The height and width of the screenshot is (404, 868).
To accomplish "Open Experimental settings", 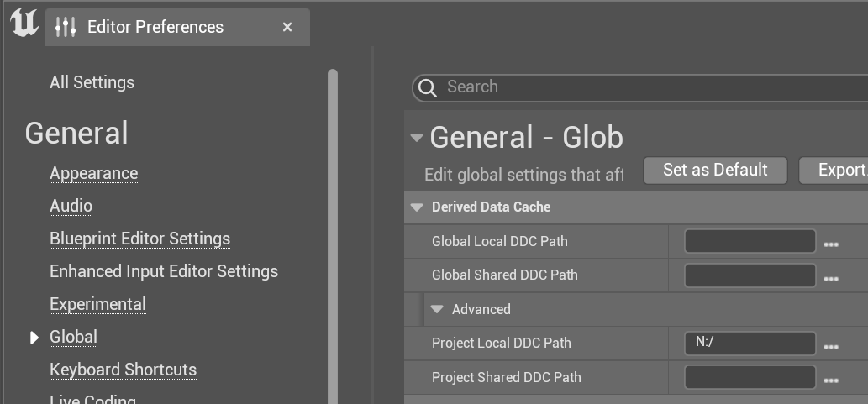I will pyautogui.click(x=98, y=304).
